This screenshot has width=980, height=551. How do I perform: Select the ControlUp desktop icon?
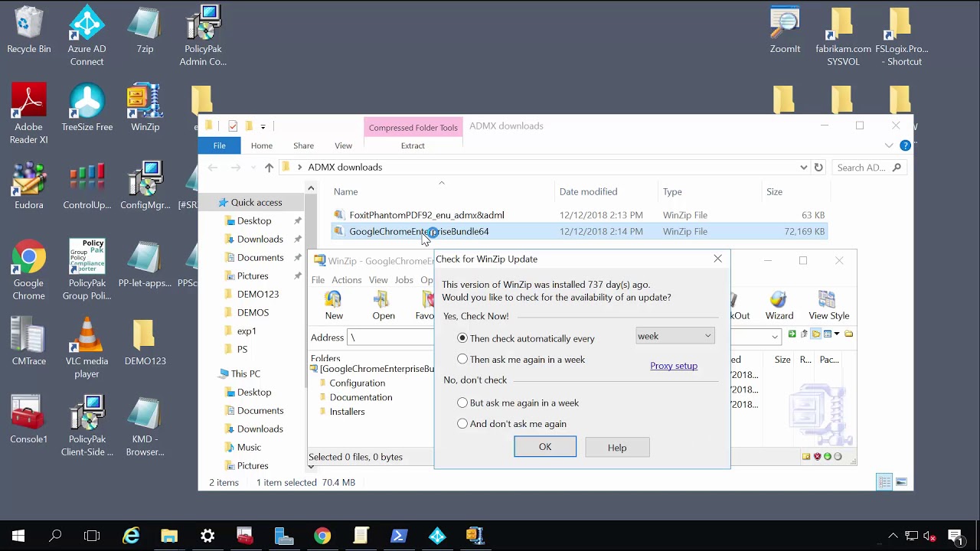point(87,185)
